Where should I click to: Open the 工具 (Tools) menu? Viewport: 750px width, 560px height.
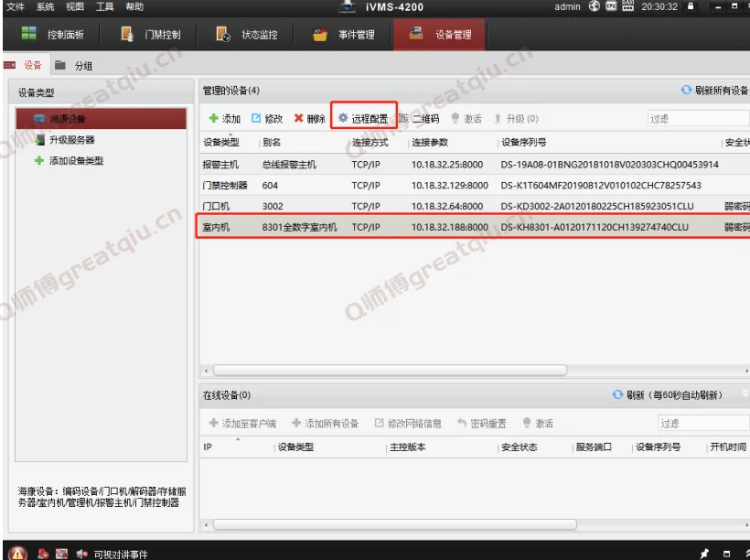click(105, 7)
